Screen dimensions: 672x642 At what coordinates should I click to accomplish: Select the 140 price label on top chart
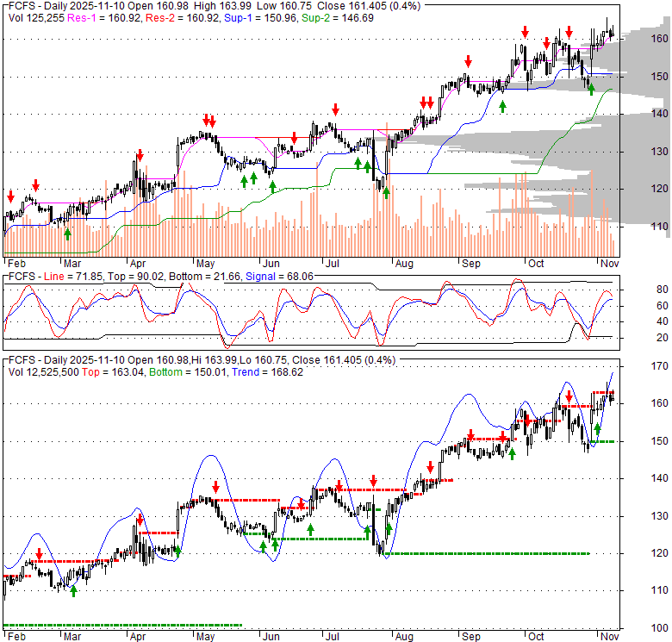point(659,114)
